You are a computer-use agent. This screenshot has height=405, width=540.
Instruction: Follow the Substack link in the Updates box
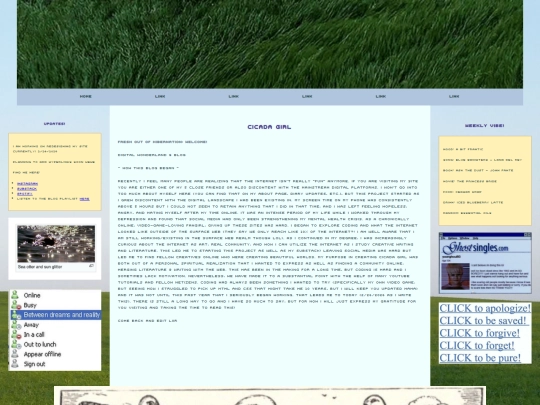[27, 189]
